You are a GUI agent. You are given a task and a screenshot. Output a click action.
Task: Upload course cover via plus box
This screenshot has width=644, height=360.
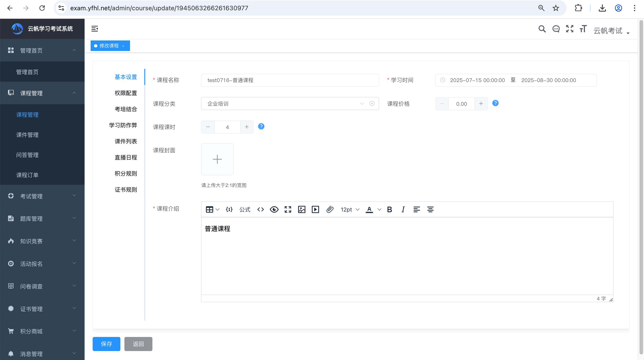point(217,159)
